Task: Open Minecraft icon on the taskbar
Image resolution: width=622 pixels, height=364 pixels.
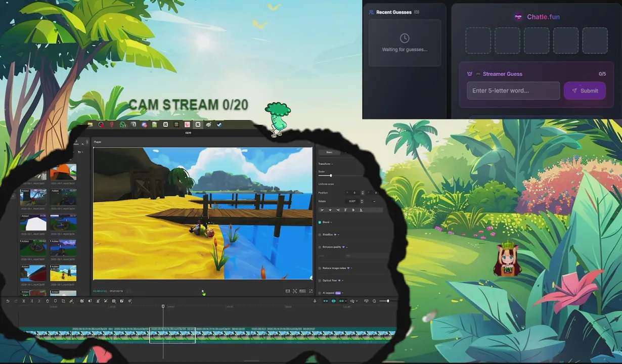Action: (x=176, y=124)
